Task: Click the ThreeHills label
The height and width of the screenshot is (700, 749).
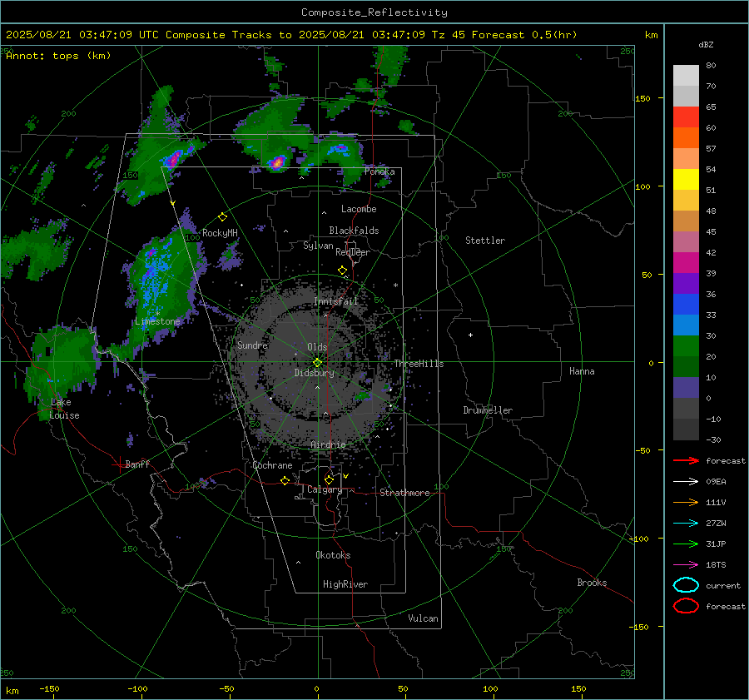Action: click(419, 364)
